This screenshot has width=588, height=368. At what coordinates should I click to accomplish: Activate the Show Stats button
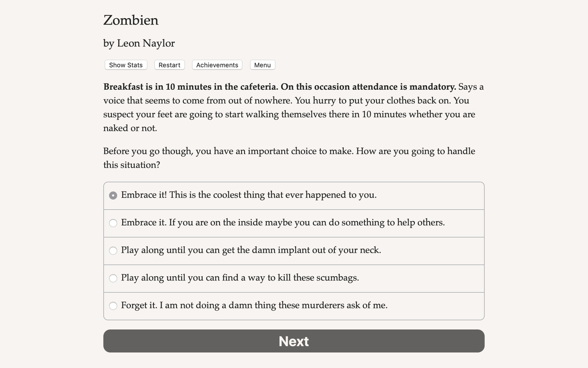click(125, 65)
